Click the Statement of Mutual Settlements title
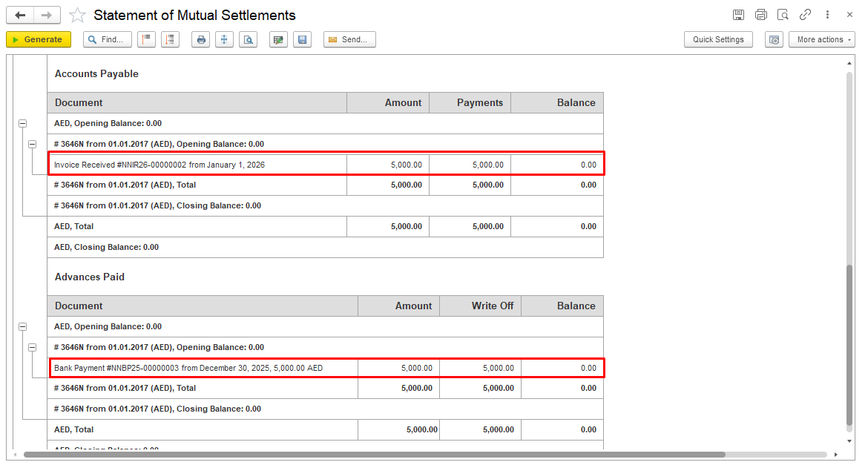 [x=195, y=15]
